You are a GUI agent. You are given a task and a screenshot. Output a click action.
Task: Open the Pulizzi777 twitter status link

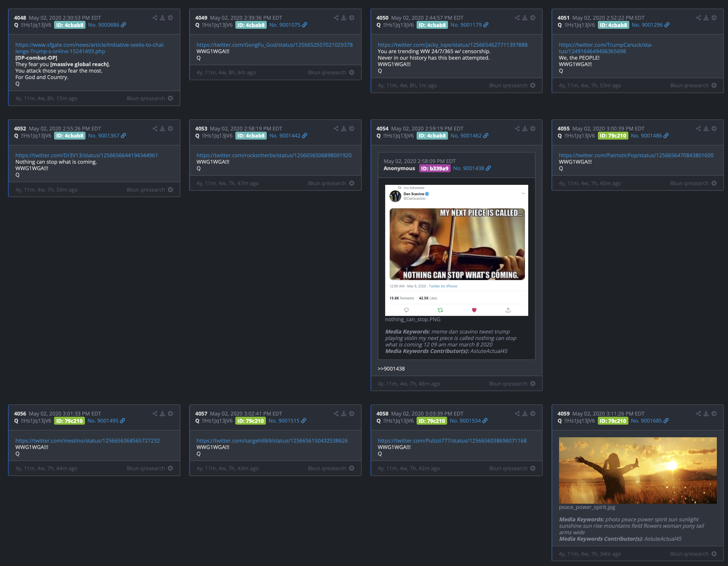[x=452, y=441]
